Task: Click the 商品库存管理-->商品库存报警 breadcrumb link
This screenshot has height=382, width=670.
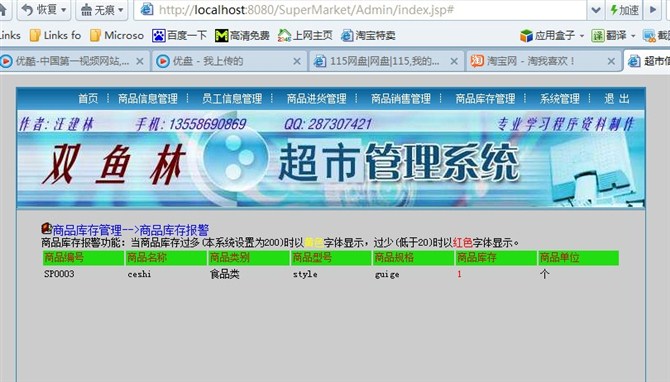Action: 130,230
